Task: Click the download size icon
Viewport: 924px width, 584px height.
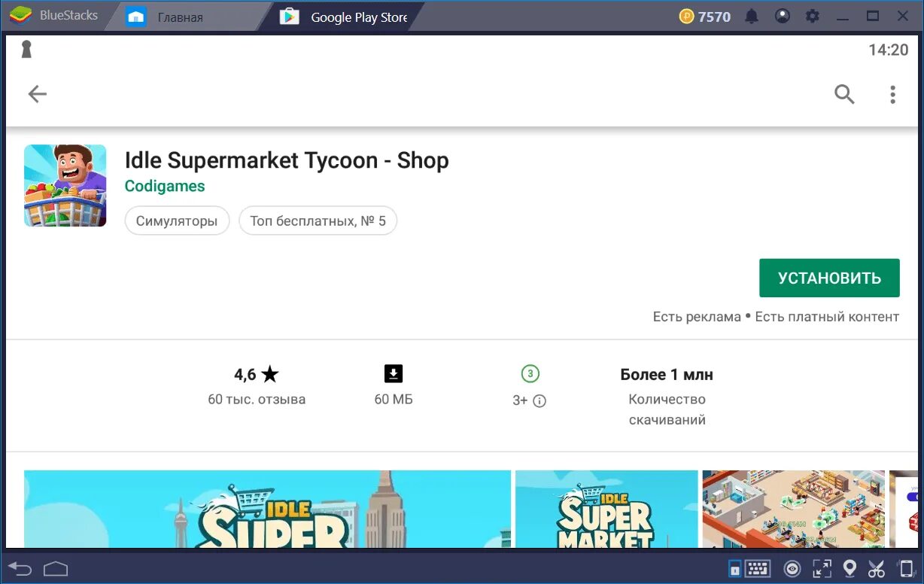Action: pos(394,373)
